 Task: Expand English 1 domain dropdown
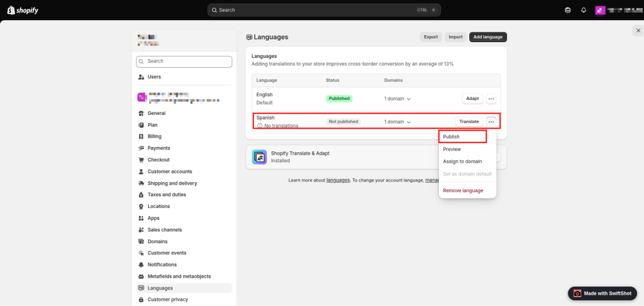tap(397, 99)
